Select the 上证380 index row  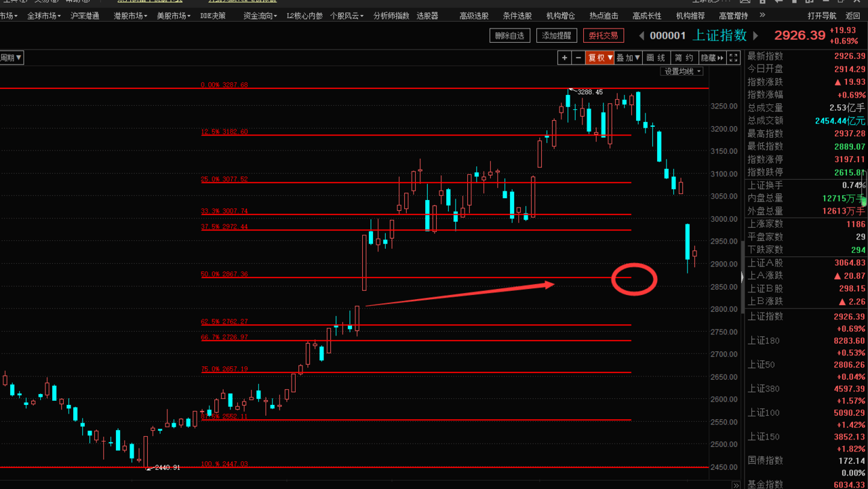pos(806,389)
